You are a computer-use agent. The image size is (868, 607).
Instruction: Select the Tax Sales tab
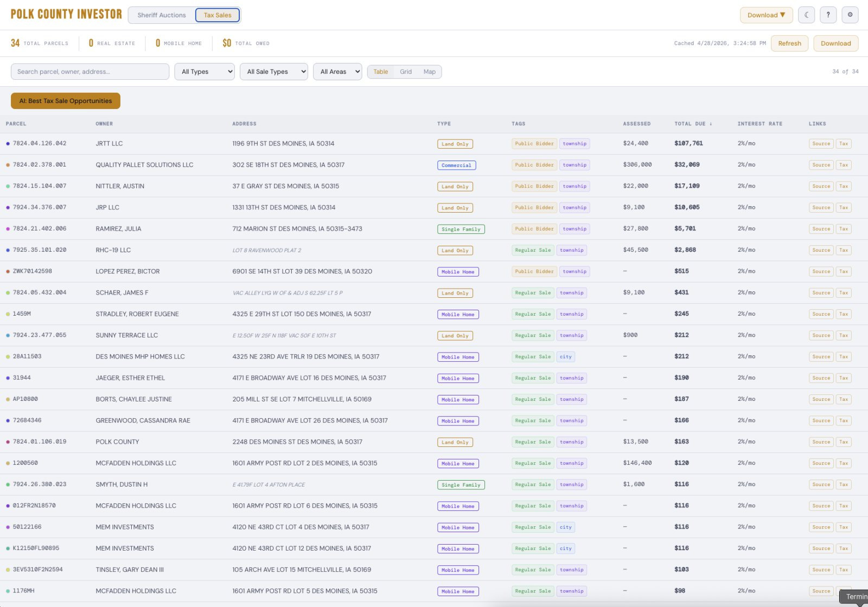(x=218, y=15)
